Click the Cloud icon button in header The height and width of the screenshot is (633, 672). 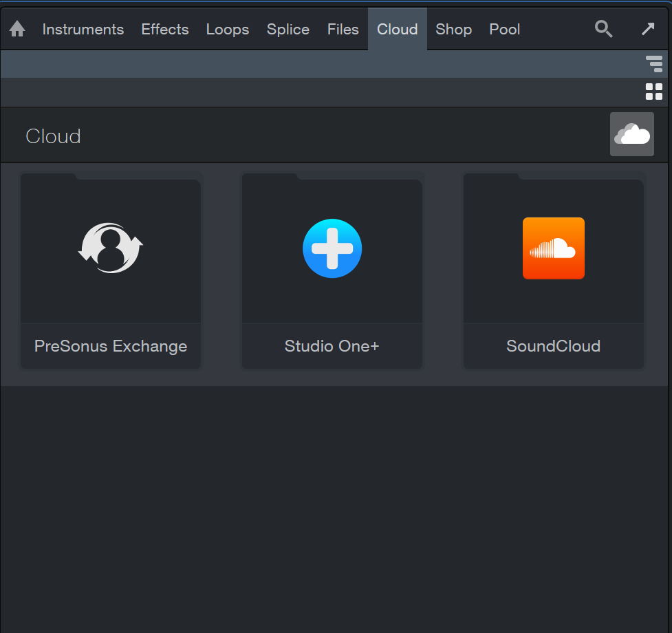(631, 134)
